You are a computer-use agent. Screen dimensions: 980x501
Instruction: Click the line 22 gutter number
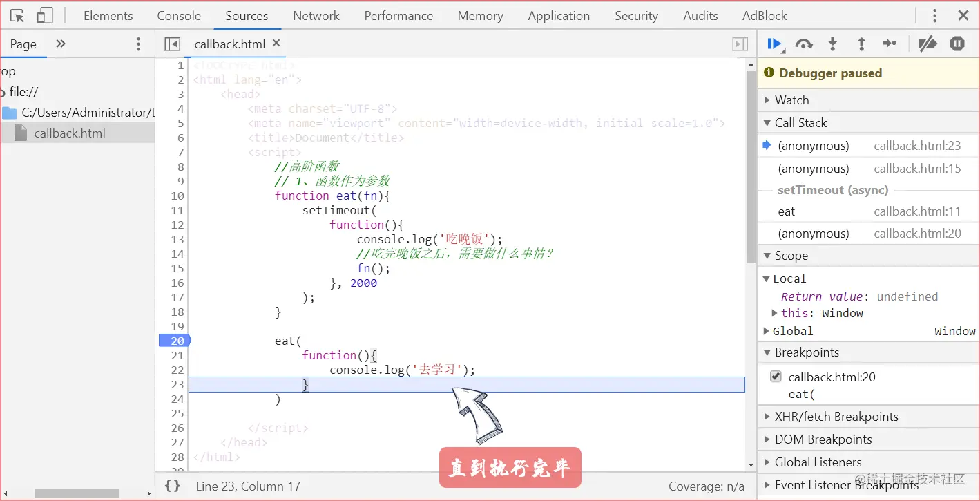177,370
